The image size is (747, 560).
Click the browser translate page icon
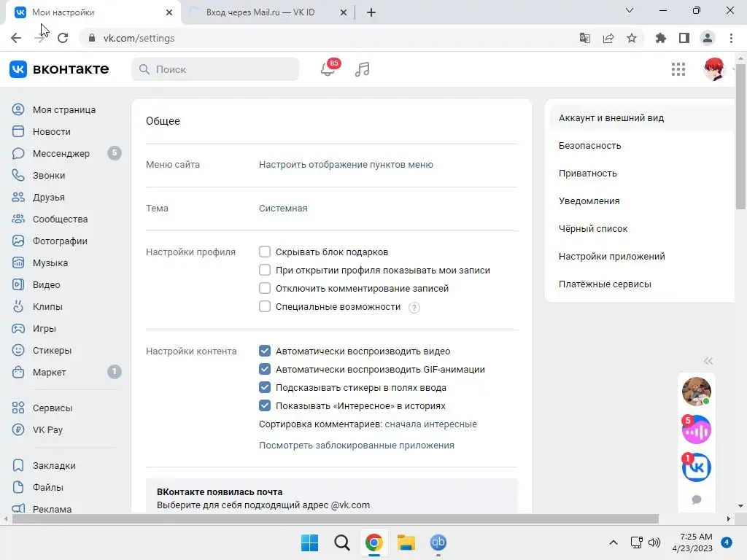[584, 38]
